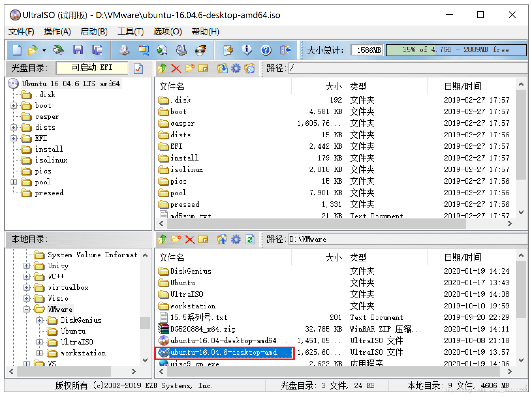Click the Save floppy disk icon
The width and height of the screenshot is (532, 396).
click(x=78, y=50)
